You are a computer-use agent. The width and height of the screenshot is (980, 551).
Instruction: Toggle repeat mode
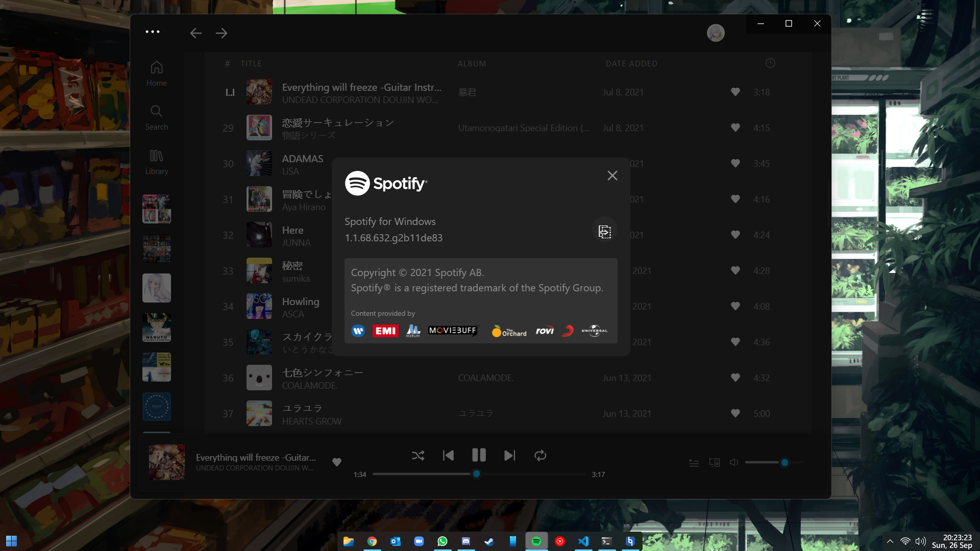(x=540, y=456)
